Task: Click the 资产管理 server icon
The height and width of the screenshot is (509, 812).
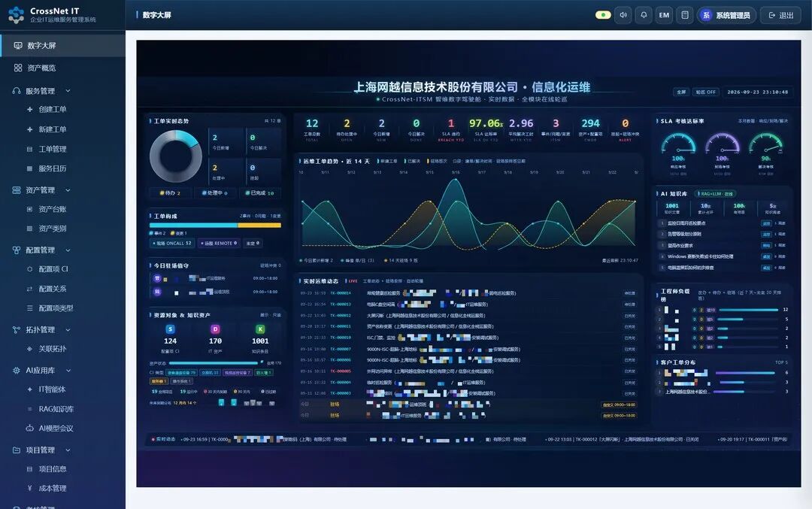Action: click(x=17, y=190)
